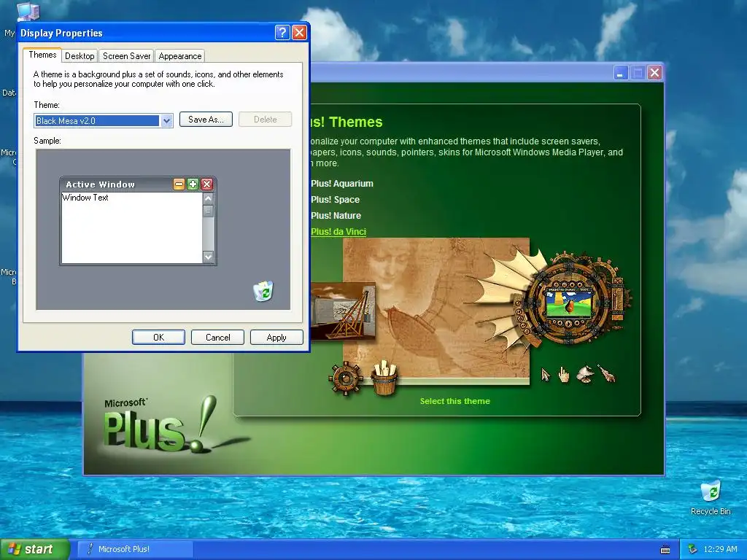Click the recycle bin icon in the sample preview
The image size is (747, 560).
[x=263, y=291]
